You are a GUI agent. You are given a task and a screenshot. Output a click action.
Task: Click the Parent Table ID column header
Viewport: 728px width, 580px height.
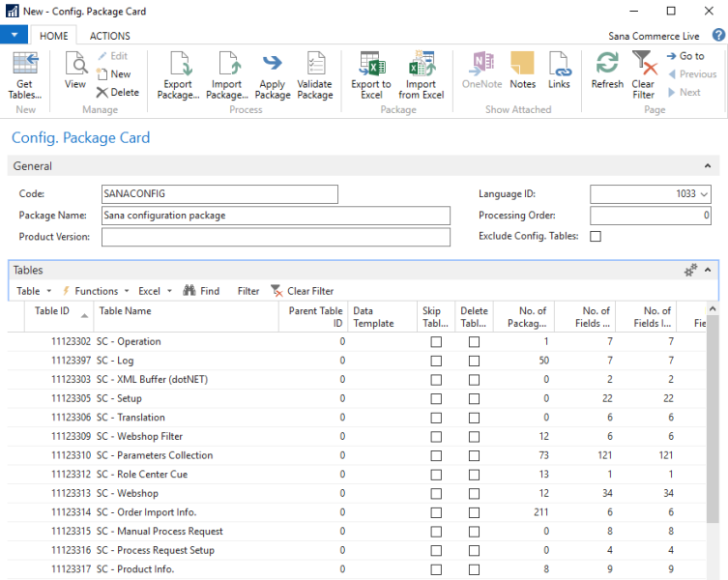point(313,316)
